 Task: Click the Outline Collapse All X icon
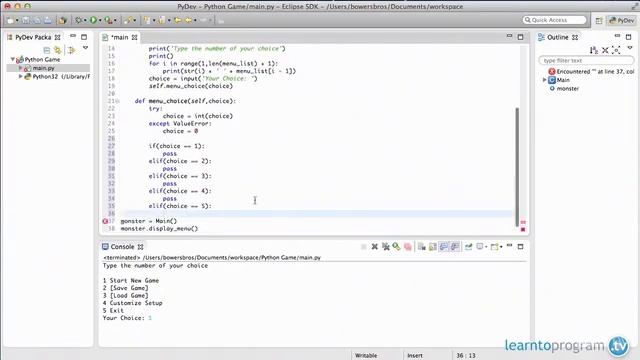(x=605, y=50)
